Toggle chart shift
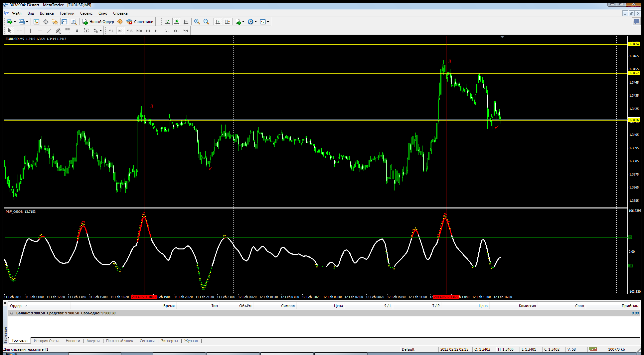The height and width of the screenshot is (355, 644). pos(227,22)
